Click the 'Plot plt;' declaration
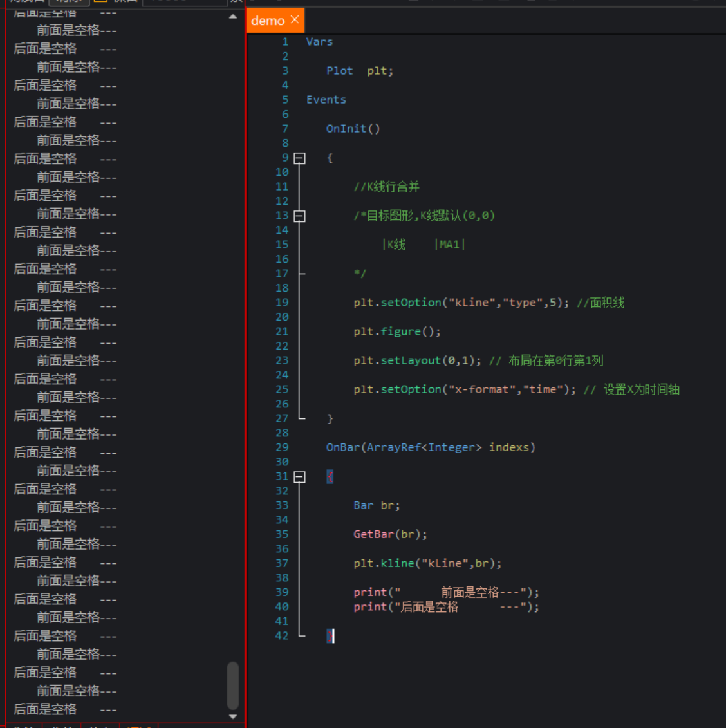This screenshot has height=728, width=726. click(x=360, y=71)
